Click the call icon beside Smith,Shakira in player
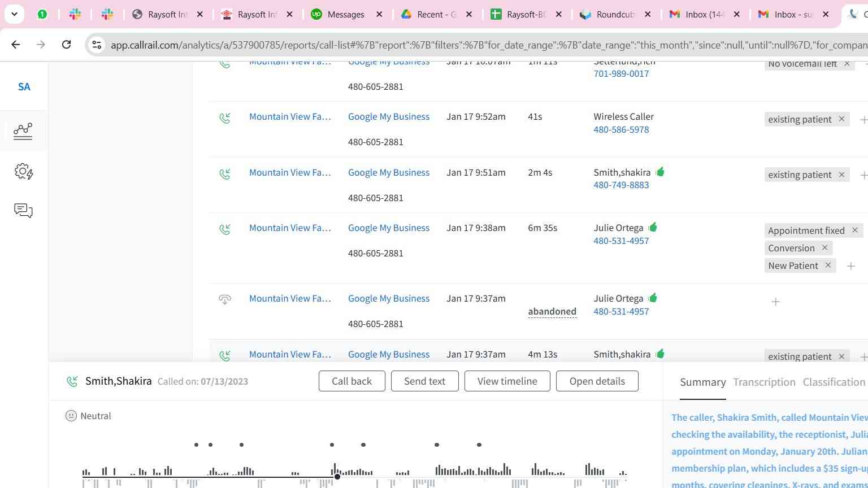 [72, 381]
